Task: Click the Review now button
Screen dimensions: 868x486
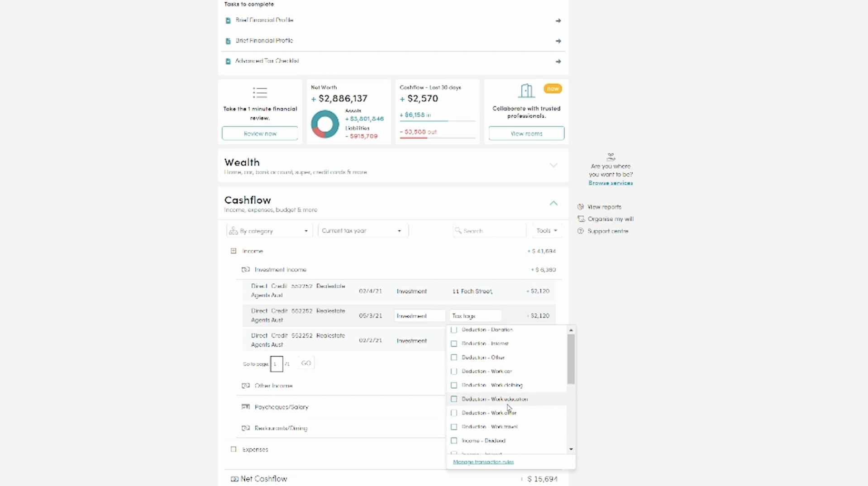Action: pos(260,133)
